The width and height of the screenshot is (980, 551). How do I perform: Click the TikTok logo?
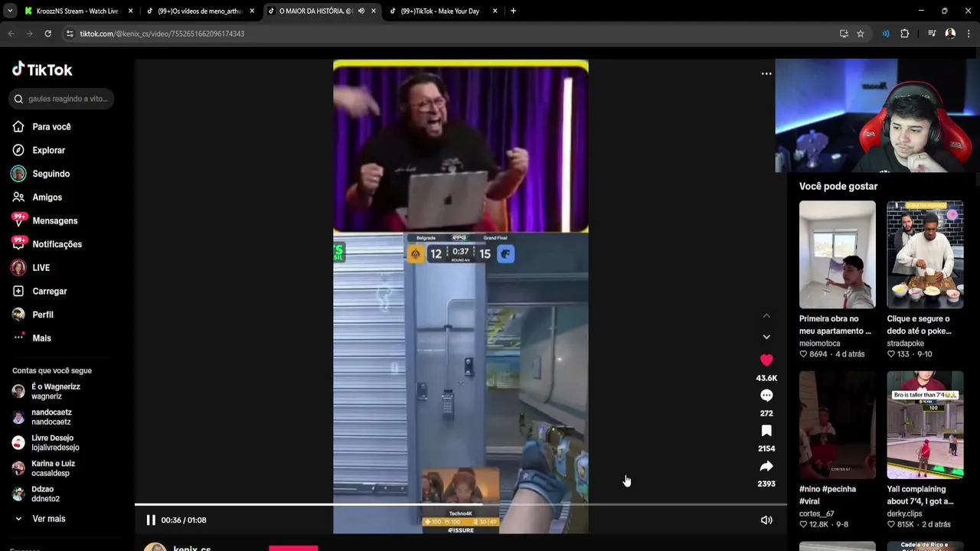coord(42,70)
